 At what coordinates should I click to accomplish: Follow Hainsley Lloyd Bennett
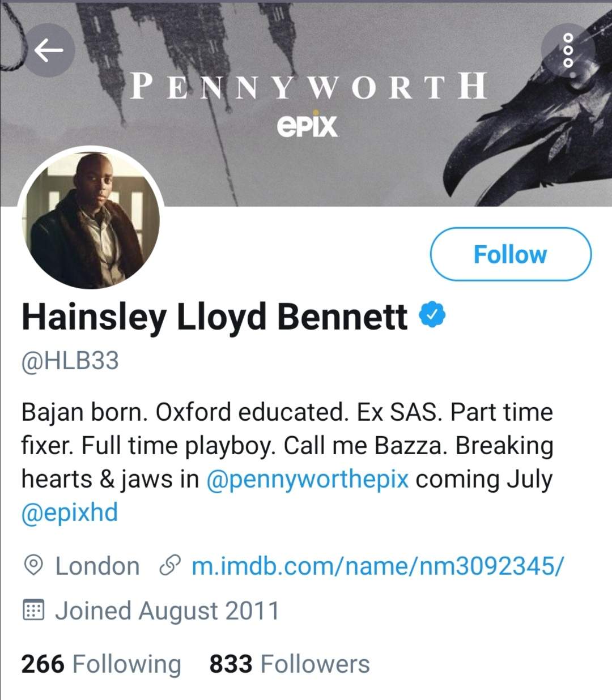[x=510, y=254]
